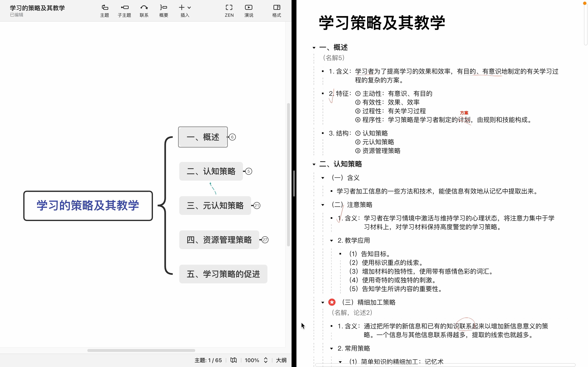This screenshot has width=588, height=367.
Task: Select the 子主题 (Subtopic) tool
Action: 124,10
